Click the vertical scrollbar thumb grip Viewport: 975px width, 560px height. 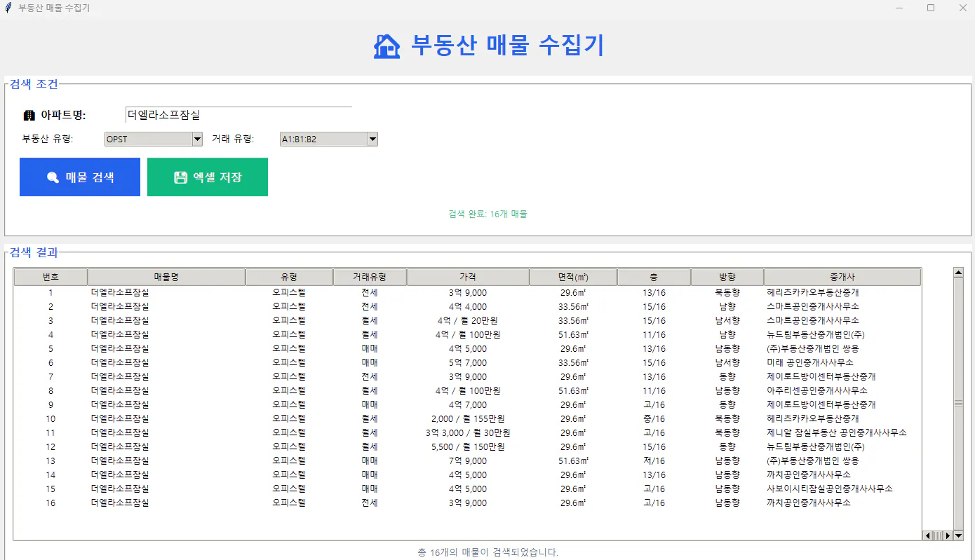point(959,404)
